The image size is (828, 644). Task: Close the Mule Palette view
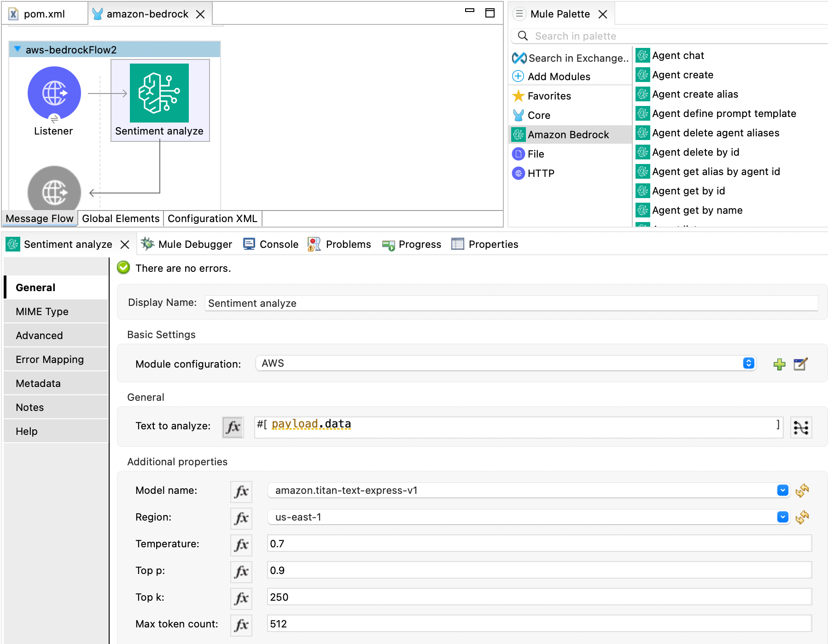click(602, 14)
